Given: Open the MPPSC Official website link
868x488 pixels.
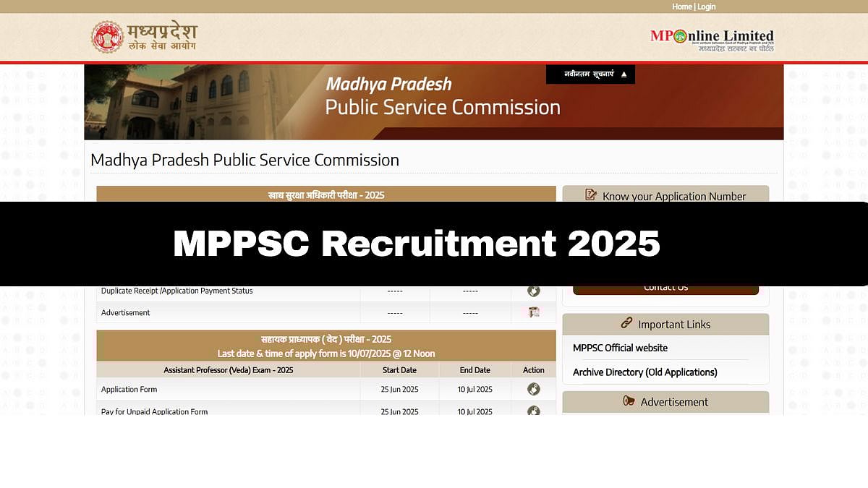Looking at the screenshot, I should [620, 348].
